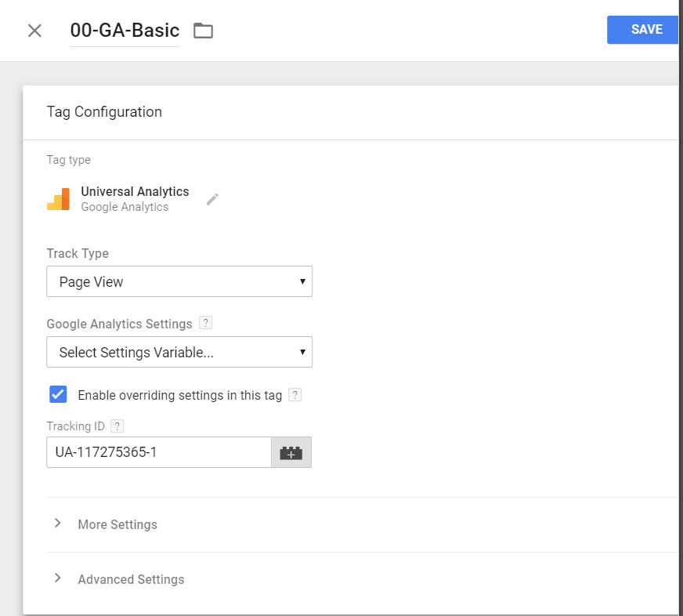Click the Google Analytics subtitle under tag type
The height and width of the screenshot is (616, 683).
[x=125, y=207]
